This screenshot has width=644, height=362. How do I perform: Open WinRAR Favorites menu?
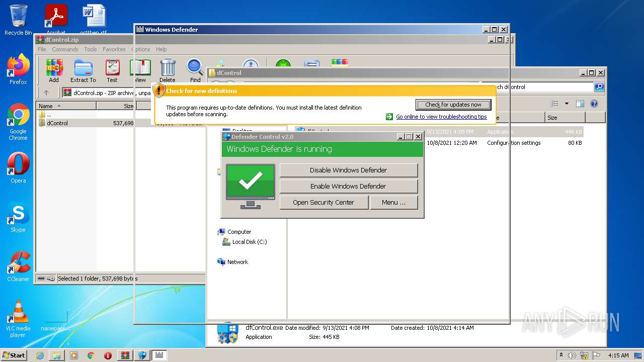pos(114,49)
